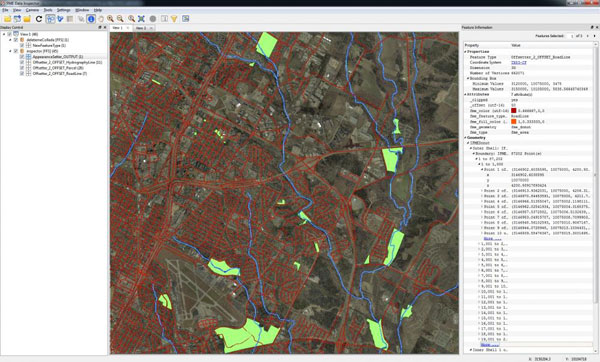Viewport: 600px width, 362px height.
Task: Go to previous selected feature arrow
Action: (x=588, y=36)
